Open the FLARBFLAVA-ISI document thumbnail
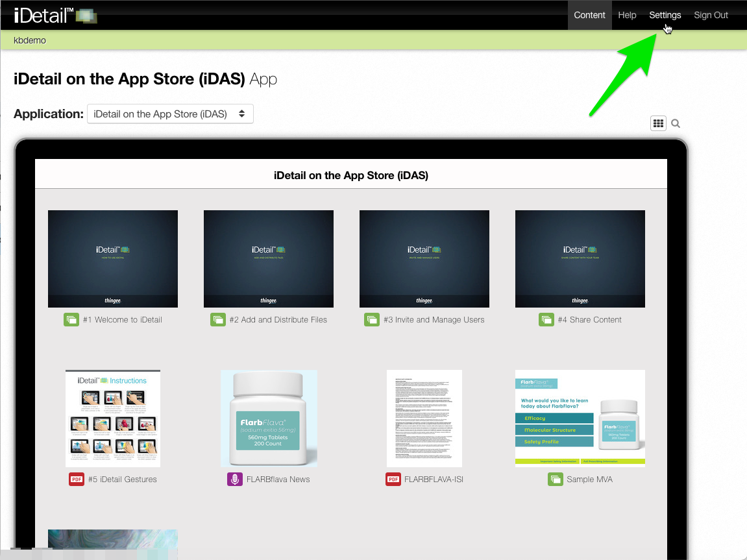 (x=424, y=418)
